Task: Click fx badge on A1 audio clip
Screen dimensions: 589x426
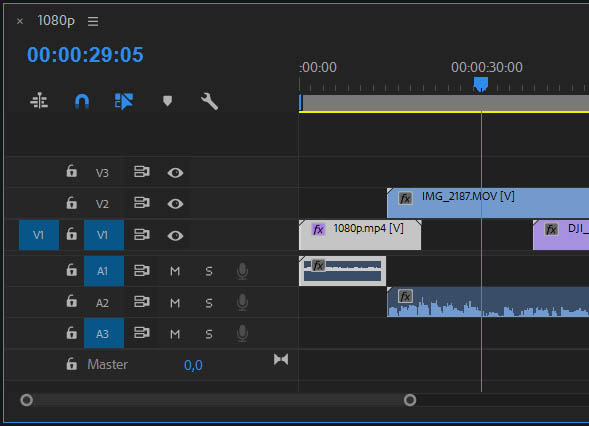Action: click(x=318, y=266)
